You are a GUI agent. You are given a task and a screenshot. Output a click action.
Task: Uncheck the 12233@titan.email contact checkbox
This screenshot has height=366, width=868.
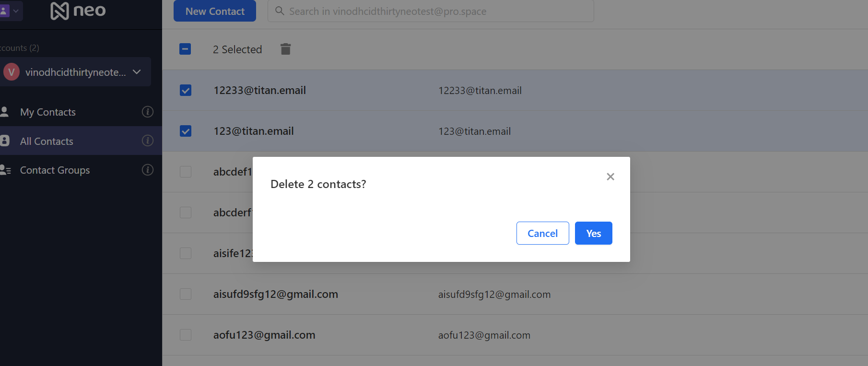coord(186,90)
